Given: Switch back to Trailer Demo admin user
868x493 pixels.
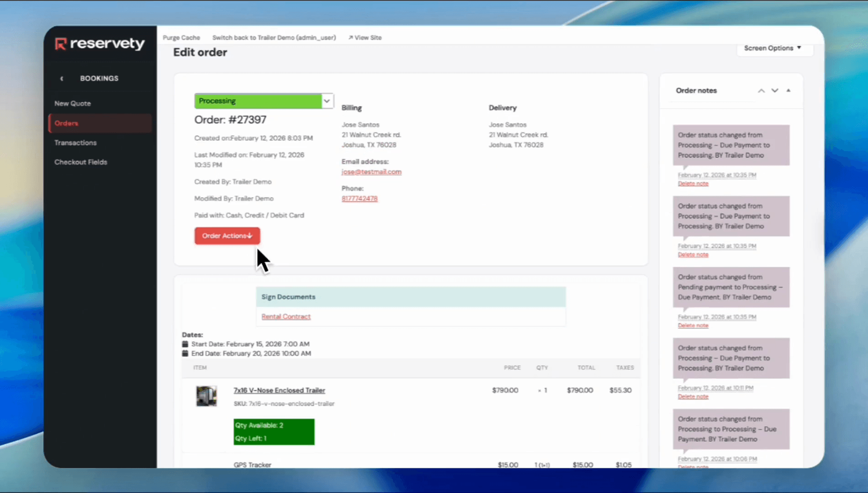Looking at the screenshot, I should click(x=274, y=38).
